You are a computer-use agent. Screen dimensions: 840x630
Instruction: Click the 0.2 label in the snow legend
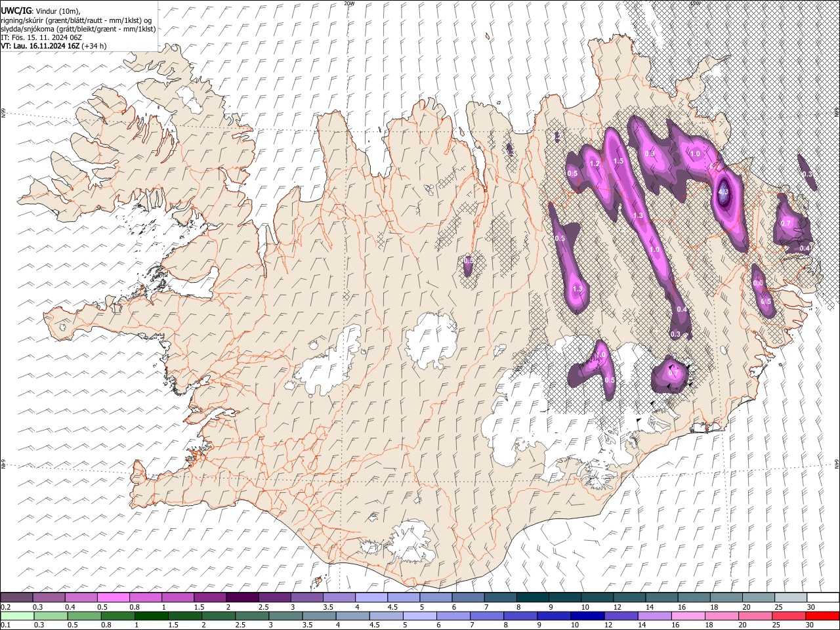pos(6,607)
